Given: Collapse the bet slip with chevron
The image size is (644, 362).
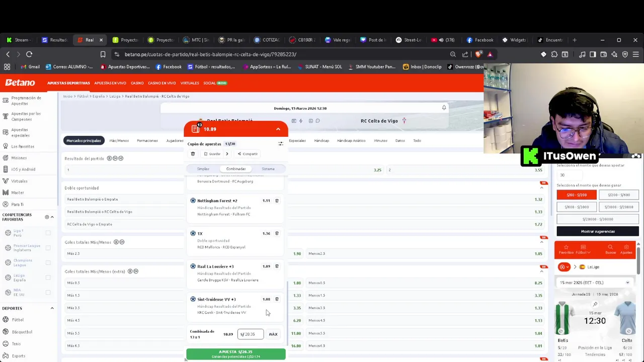Looking at the screenshot, I should point(278,129).
